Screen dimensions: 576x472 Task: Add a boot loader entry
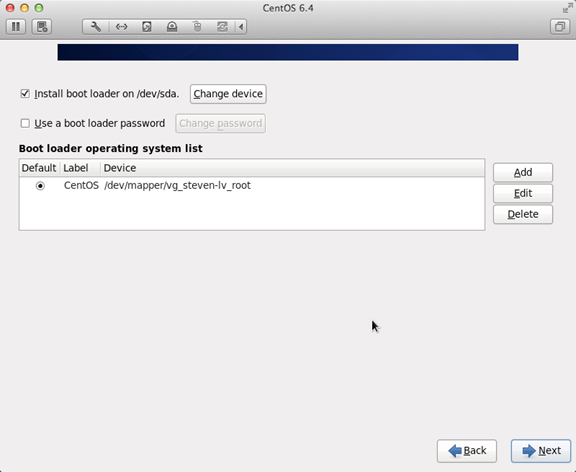(523, 172)
